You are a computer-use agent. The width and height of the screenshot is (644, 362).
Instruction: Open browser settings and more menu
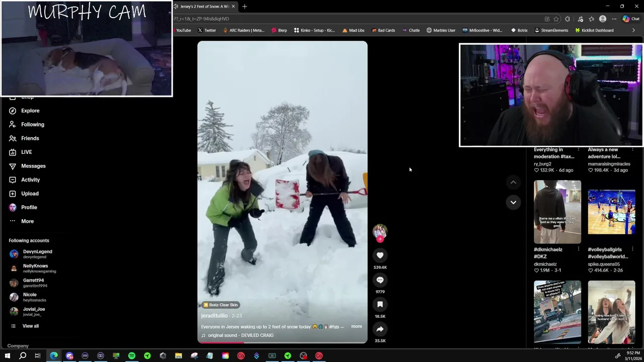614,19
